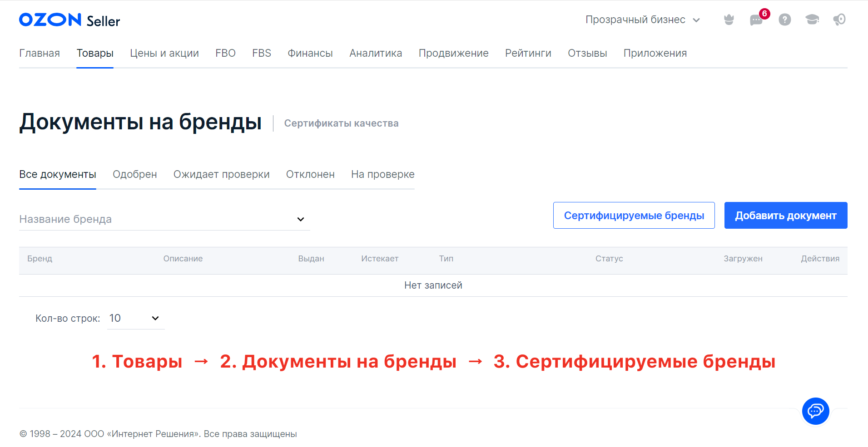Screen dimensions: 868x447
Task: Go to Финансы section
Action: [x=310, y=53]
